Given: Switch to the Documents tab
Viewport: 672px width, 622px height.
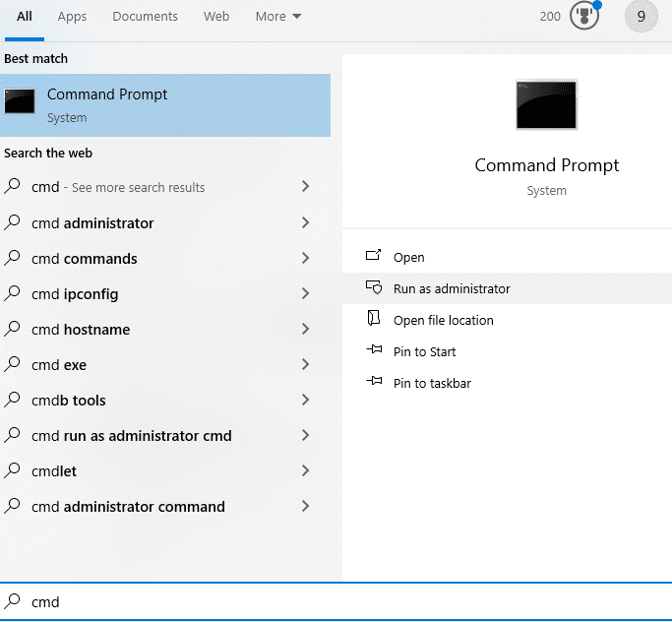Looking at the screenshot, I should coord(145,17).
